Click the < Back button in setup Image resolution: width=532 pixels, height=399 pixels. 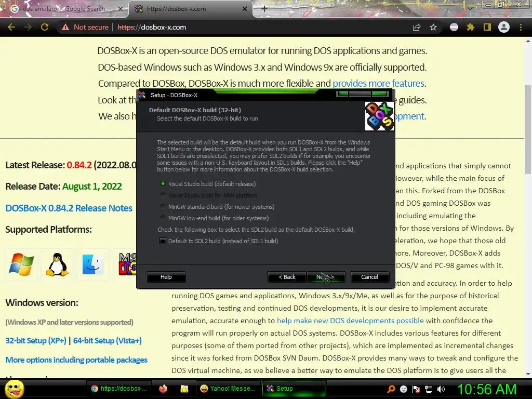click(287, 277)
